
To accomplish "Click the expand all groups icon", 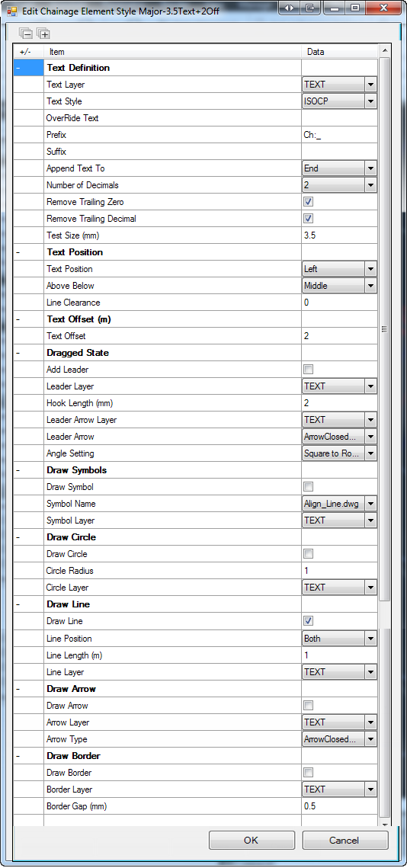I will click(43, 34).
